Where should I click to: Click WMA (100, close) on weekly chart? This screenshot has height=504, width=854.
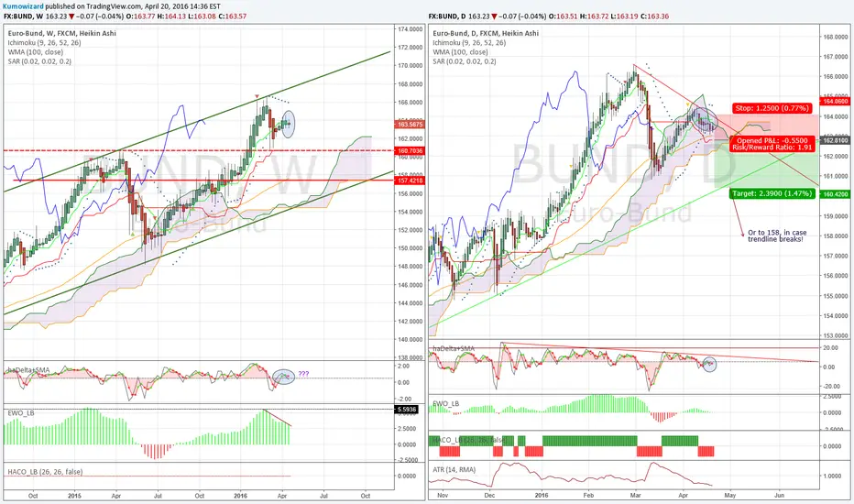point(36,51)
